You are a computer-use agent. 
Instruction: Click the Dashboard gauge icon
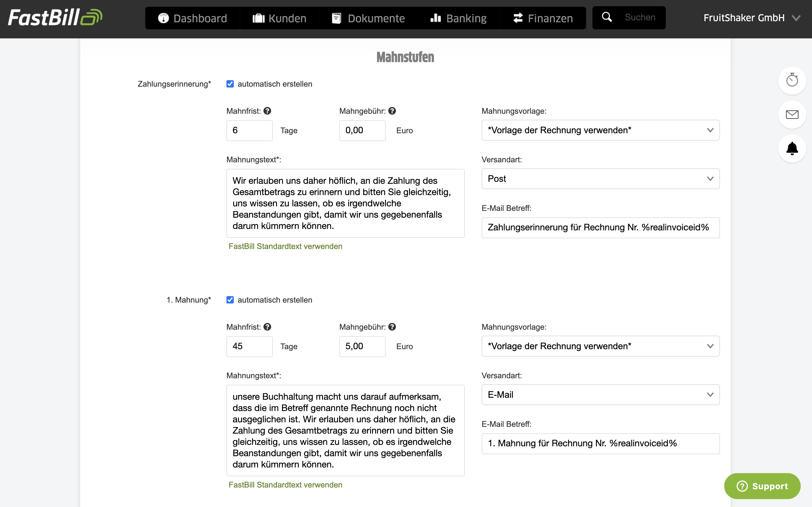163,18
